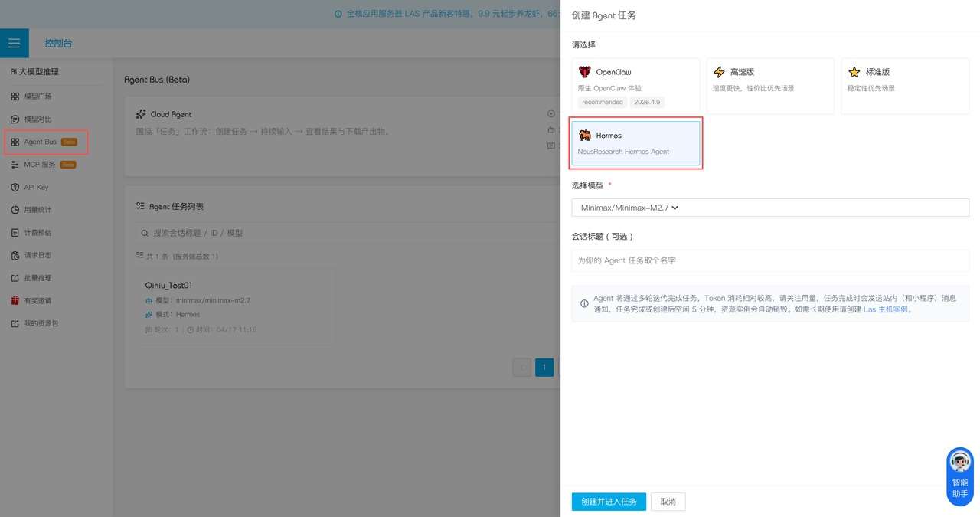Click the 计费预估 document icon
Viewport: 980px width, 517px height.
point(15,233)
